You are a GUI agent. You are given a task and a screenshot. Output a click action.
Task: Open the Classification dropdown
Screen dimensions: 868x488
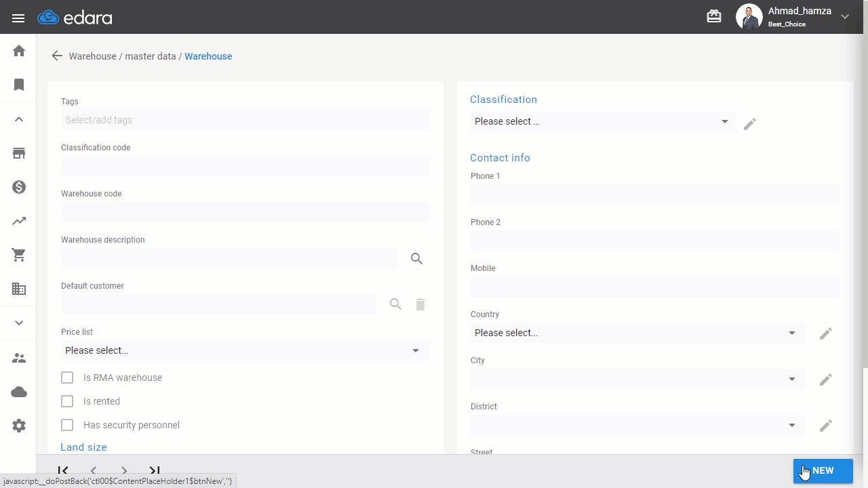pos(603,121)
